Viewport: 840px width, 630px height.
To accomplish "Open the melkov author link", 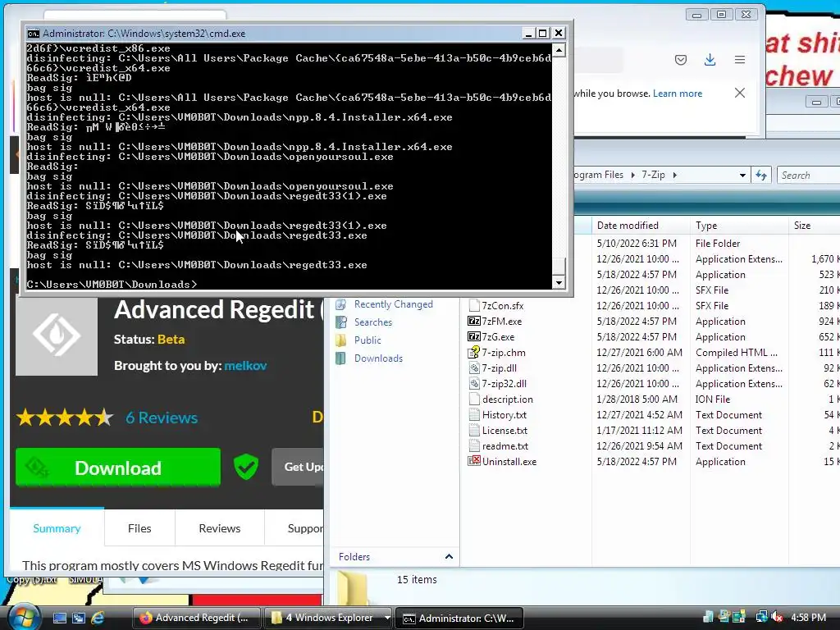I will click(x=245, y=366).
